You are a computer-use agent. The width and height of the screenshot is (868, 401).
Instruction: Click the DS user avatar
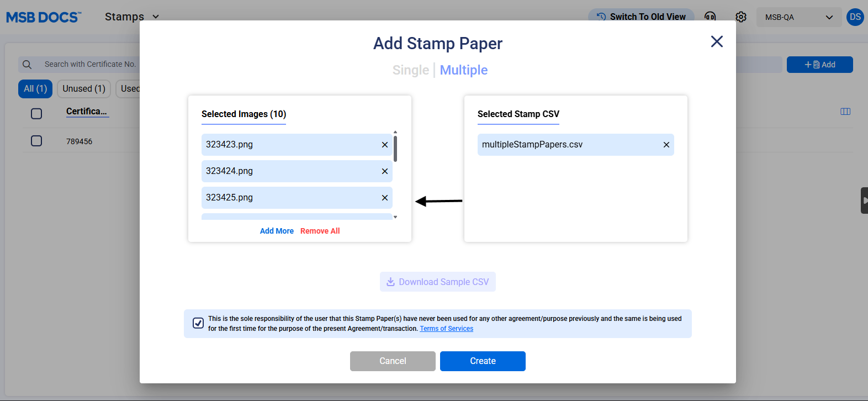pos(855,17)
